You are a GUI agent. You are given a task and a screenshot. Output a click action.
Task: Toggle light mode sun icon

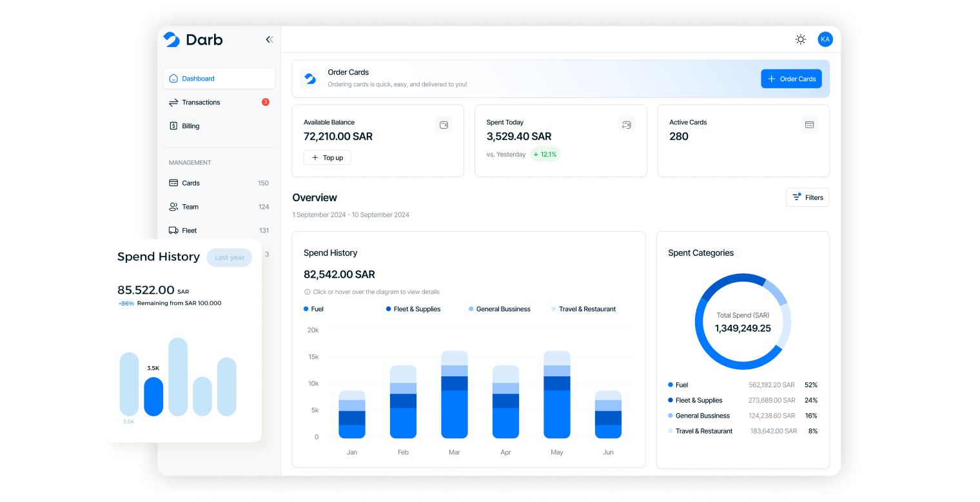tap(800, 39)
